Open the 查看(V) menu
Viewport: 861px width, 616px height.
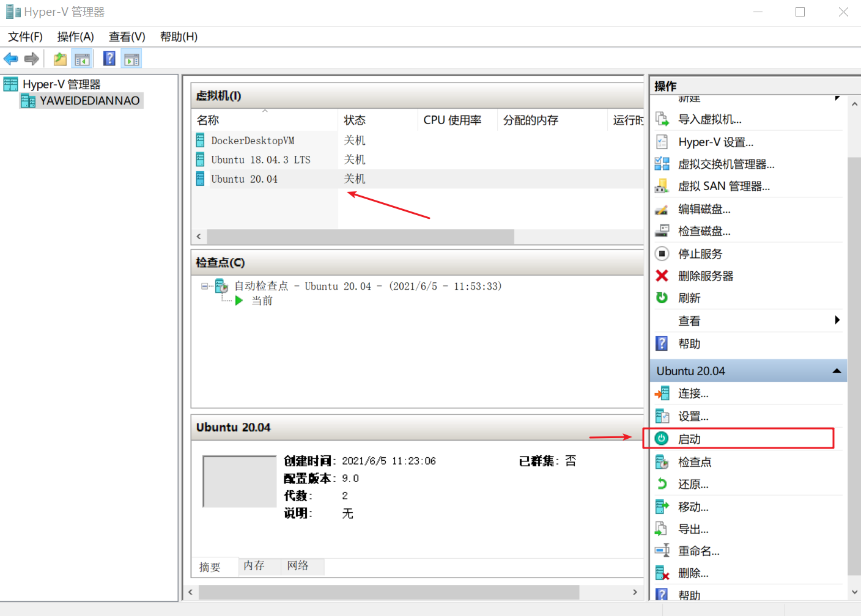127,37
